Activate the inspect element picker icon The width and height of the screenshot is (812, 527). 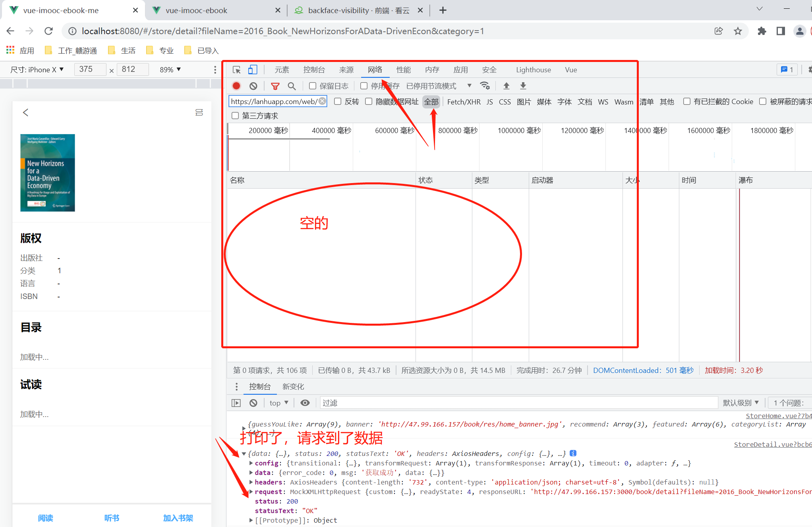click(237, 70)
